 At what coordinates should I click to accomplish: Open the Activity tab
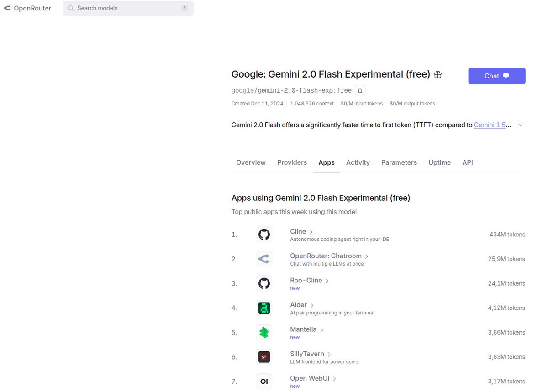point(358,162)
